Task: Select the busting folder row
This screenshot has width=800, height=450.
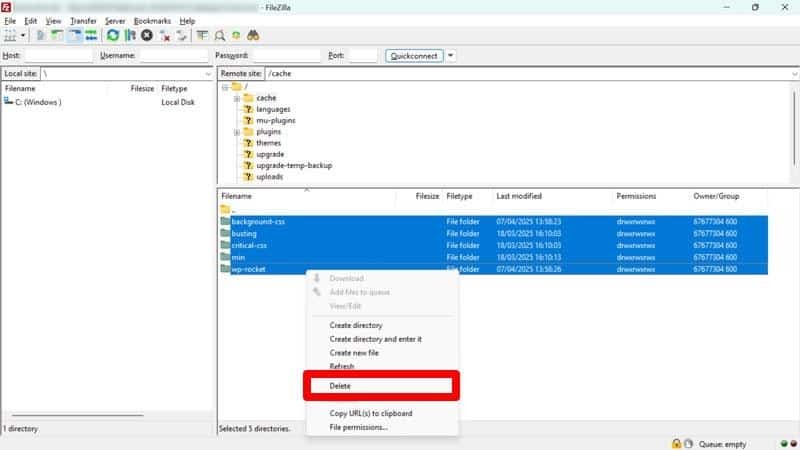Action: 493,234
